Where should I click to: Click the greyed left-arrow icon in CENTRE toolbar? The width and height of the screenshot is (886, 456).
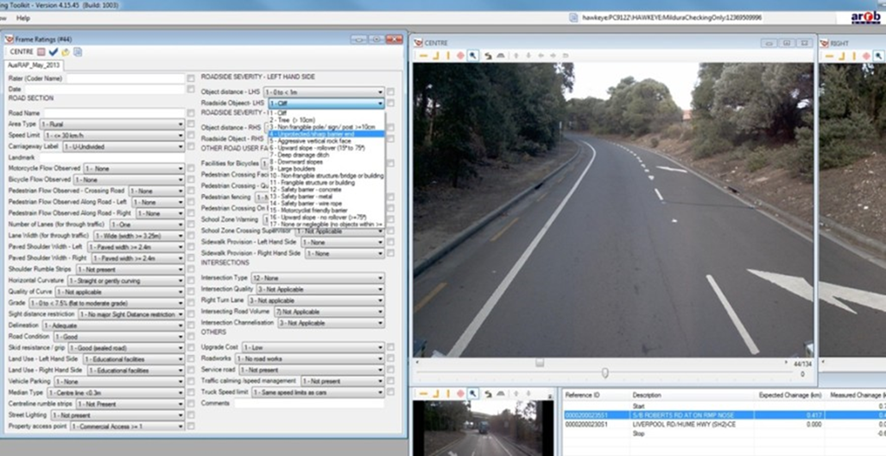[541, 55]
